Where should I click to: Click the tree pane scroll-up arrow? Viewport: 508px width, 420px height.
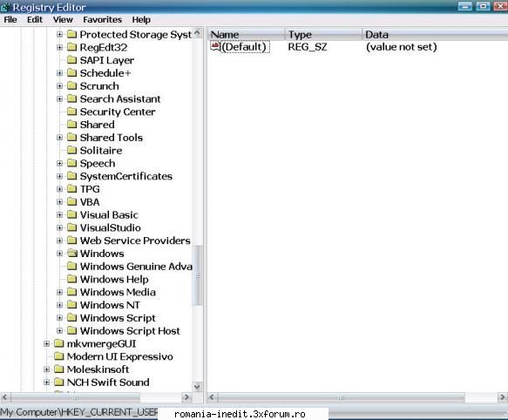[x=197, y=33]
